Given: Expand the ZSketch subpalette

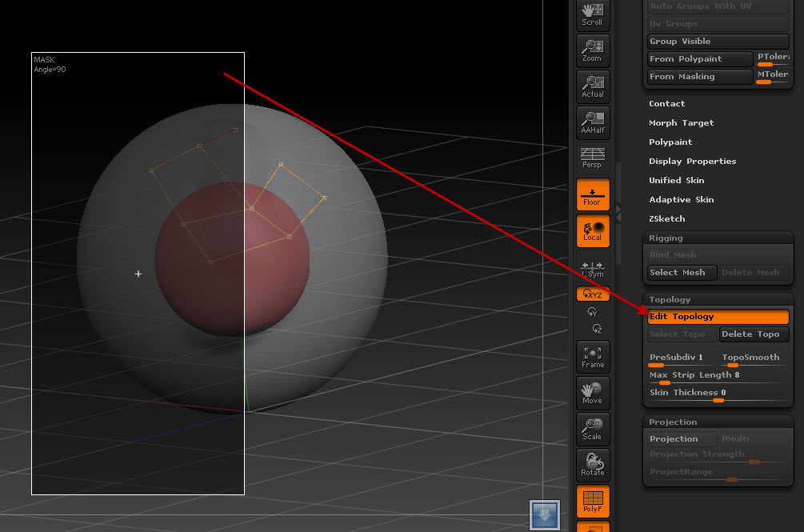Looking at the screenshot, I should coord(666,219).
